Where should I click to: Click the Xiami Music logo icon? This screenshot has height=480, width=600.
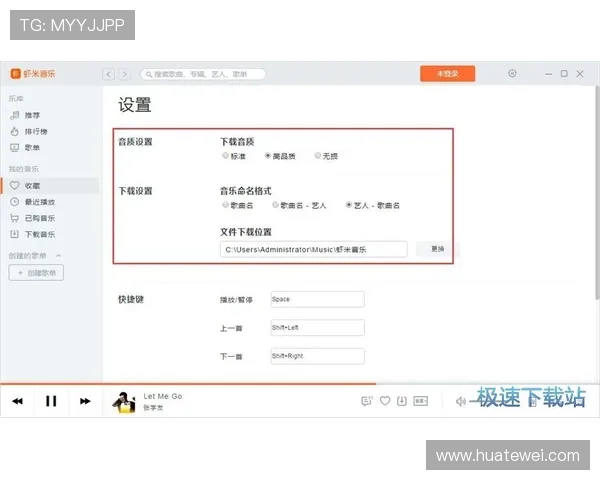15,73
